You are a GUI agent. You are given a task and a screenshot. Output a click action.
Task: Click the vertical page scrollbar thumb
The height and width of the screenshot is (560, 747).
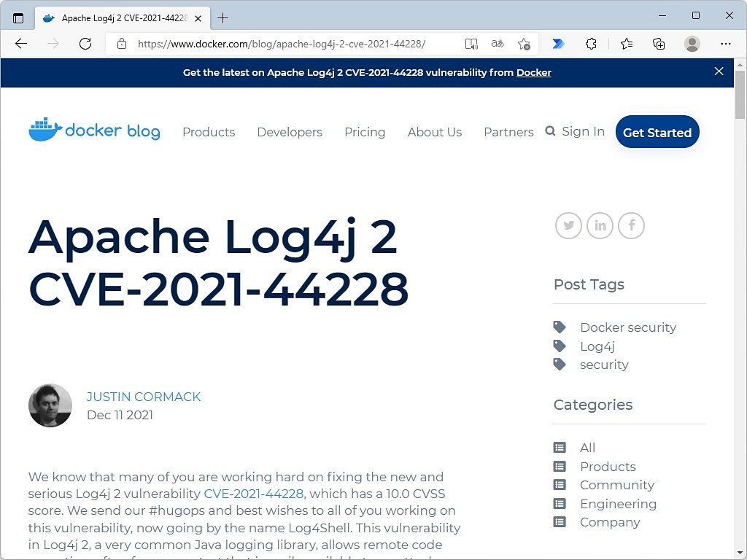click(x=740, y=94)
